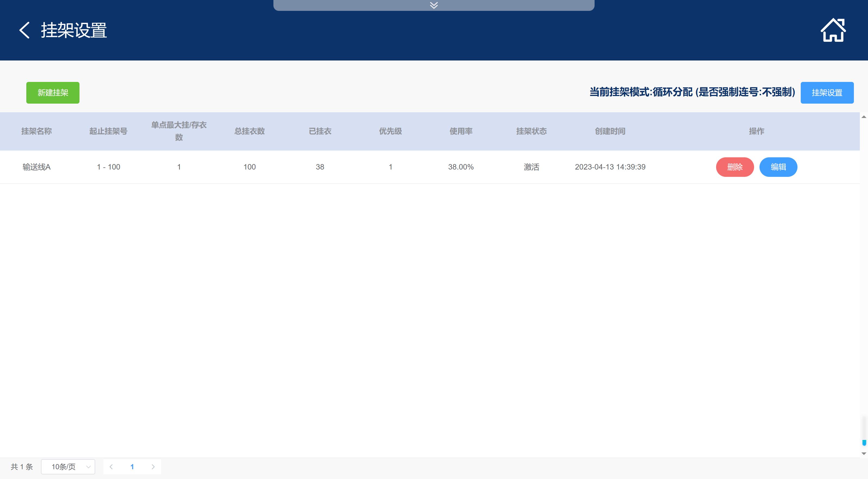Click the 优先级 column header

pyautogui.click(x=390, y=131)
